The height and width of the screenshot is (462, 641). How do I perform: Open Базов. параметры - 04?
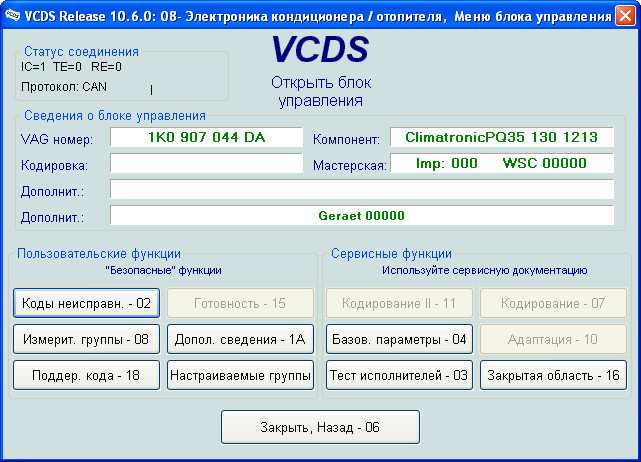pyautogui.click(x=399, y=339)
